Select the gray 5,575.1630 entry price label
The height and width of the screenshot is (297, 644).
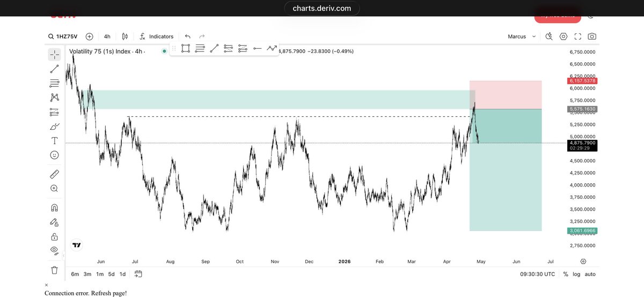point(582,109)
